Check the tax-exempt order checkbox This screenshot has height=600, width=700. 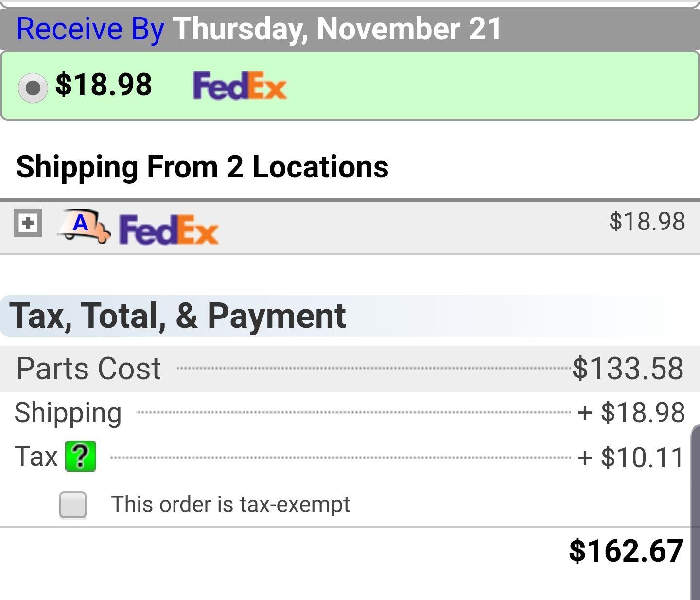(x=73, y=504)
